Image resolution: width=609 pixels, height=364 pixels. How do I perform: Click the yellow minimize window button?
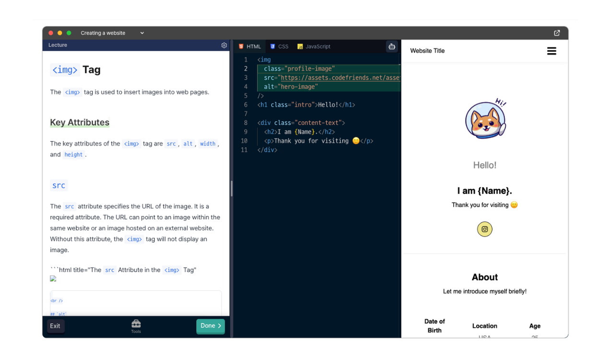pyautogui.click(x=60, y=33)
